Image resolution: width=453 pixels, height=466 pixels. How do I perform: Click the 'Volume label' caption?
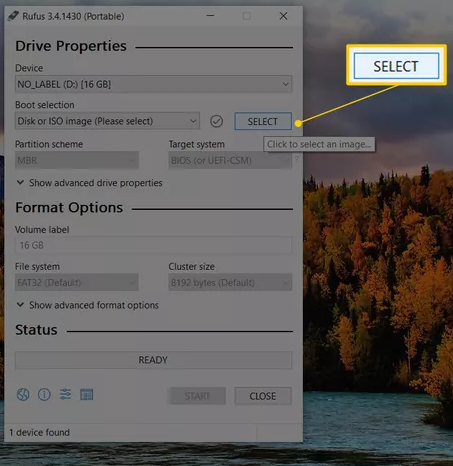pyautogui.click(x=42, y=230)
